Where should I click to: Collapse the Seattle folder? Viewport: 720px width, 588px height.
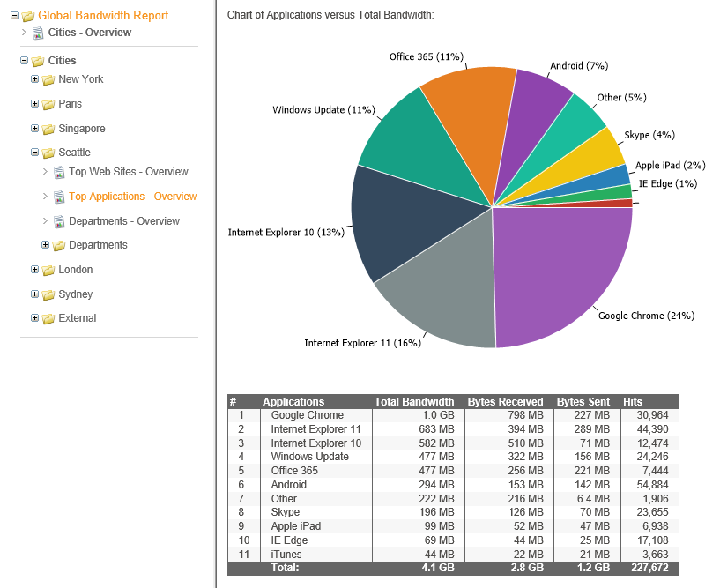[34, 152]
